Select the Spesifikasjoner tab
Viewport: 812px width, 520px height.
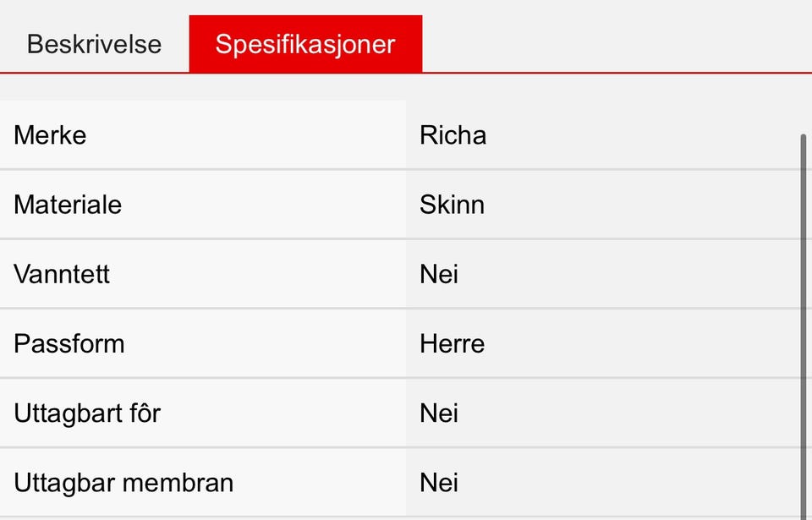(x=304, y=44)
